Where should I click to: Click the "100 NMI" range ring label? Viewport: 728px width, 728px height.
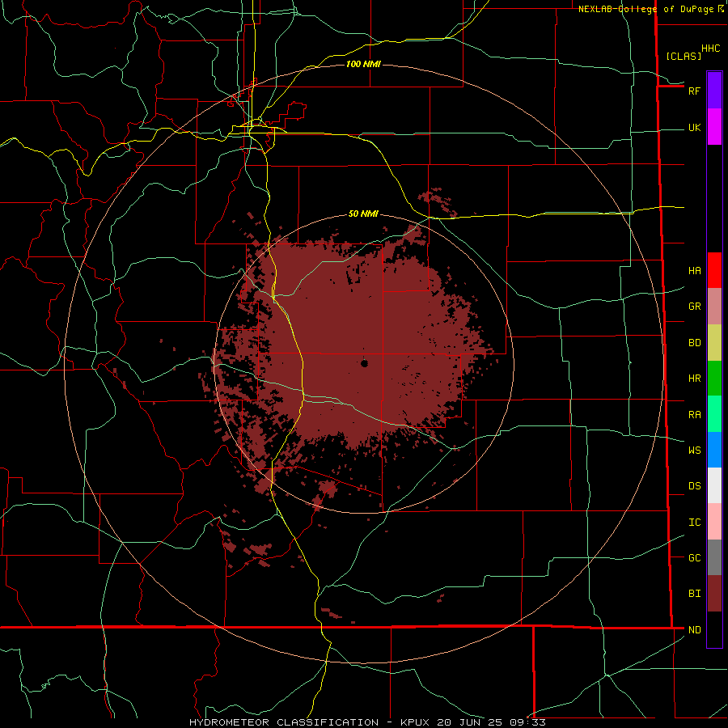363,64
